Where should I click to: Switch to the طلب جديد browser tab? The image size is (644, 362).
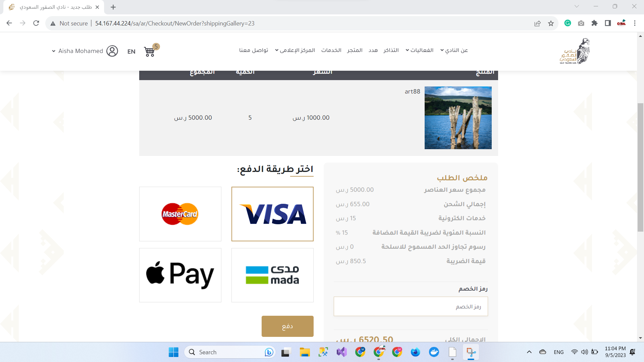click(54, 7)
